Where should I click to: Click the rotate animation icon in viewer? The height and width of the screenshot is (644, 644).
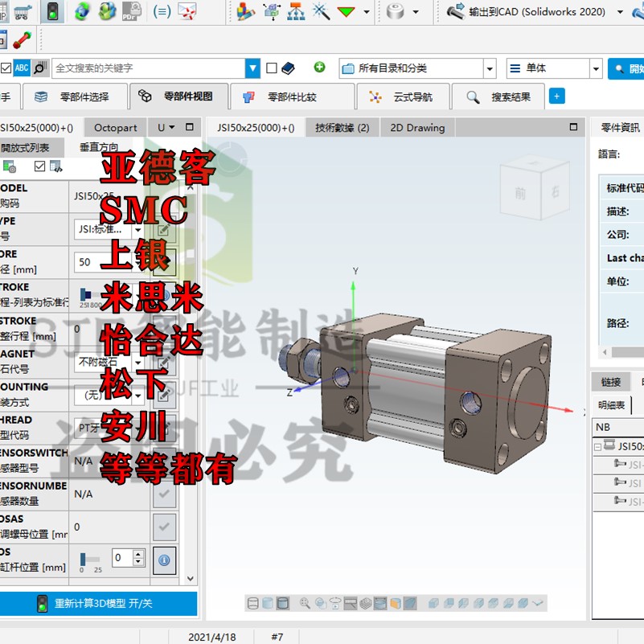point(335,603)
